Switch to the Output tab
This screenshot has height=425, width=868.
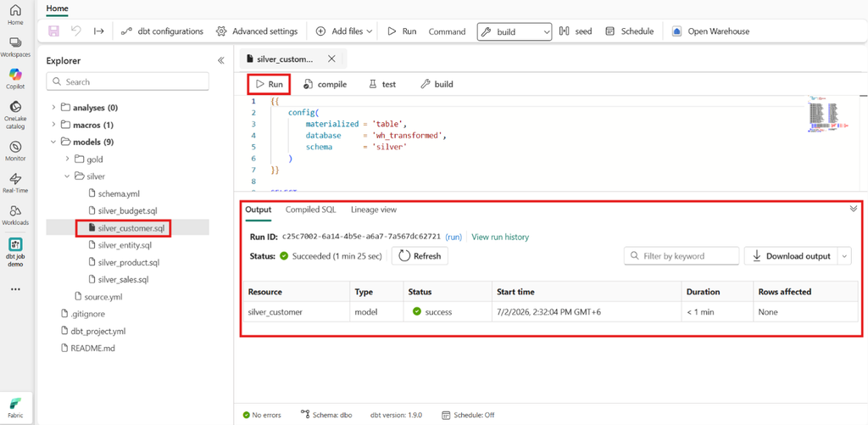259,210
